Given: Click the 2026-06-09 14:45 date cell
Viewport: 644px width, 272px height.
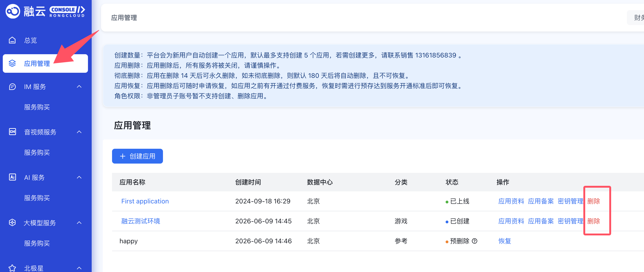Looking at the screenshot, I should click(x=263, y=221).
